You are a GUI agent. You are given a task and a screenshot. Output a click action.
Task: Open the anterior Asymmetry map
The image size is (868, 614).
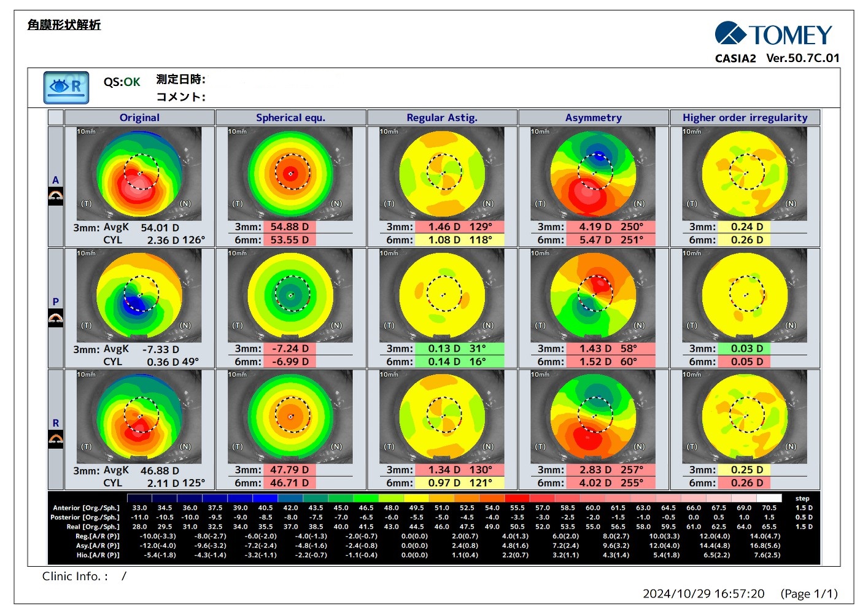(x=593, y=174)
